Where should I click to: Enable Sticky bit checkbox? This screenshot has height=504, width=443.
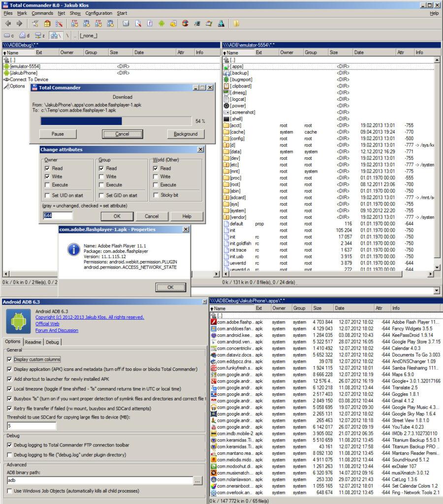point(156,195)
